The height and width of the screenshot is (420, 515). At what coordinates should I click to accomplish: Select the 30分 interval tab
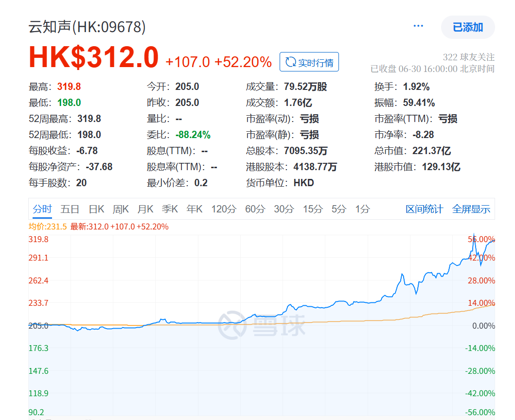284,209
